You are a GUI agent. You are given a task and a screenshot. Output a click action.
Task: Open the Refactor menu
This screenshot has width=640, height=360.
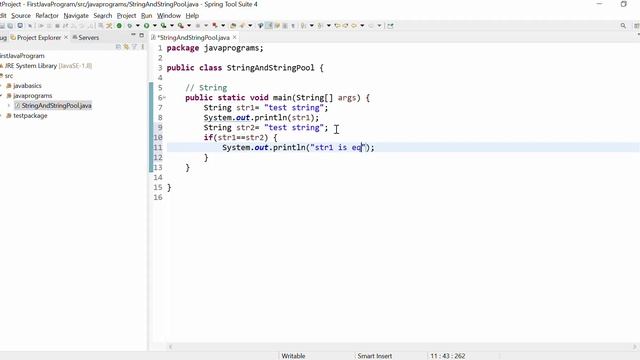point(47,16)
